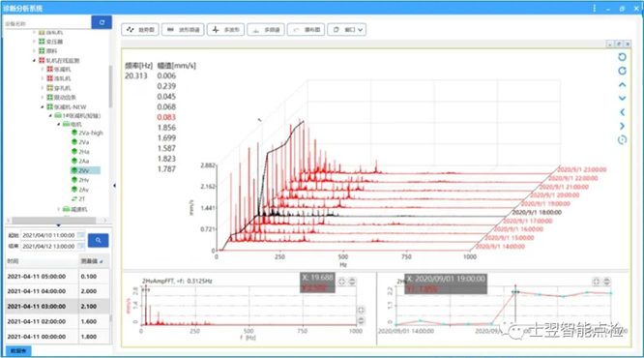Rotate waterfall chart with the right chevron
The image size is (644, 358).
pyautogui.click(x=622, y=126)
